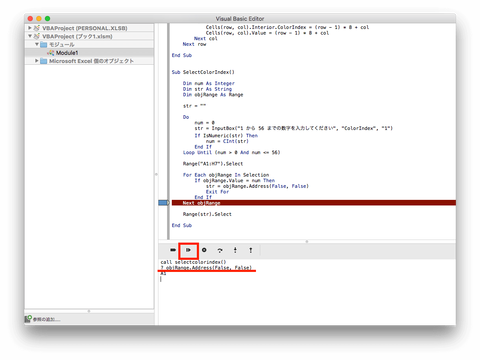
Task: Click the Stop/Reset debug toolbar icon
Action: [x=173, y=250]
